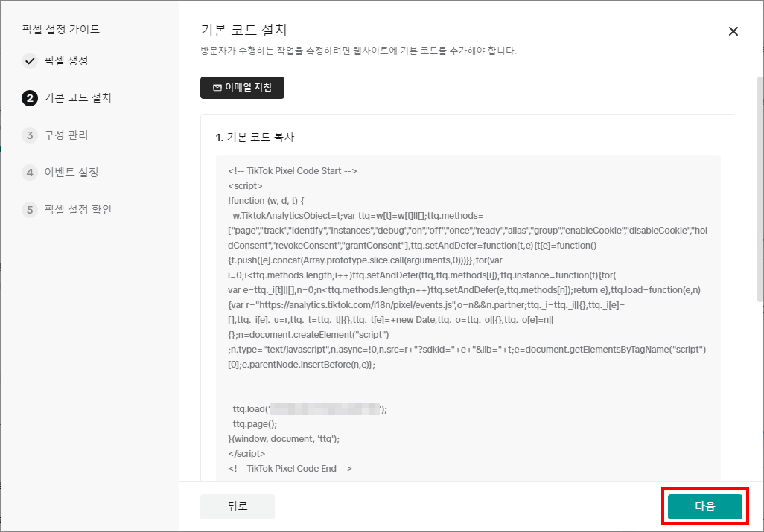Image resolution: width=764 pixels, height=532 pixels.
Task: Click the 1. 기본 코드 복사 heading
Action: click(255, 138)
